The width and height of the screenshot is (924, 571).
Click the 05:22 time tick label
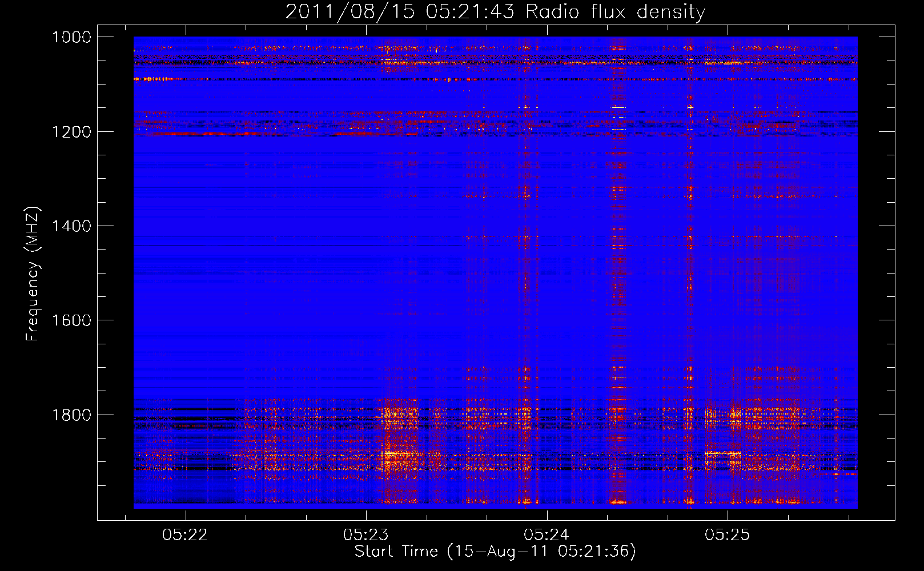(185, 535)
